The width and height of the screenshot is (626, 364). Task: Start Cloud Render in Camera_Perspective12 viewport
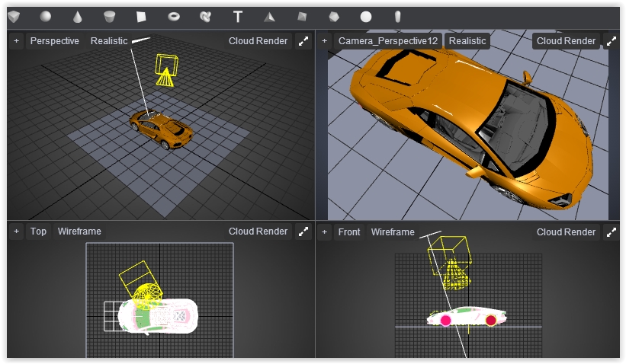pyautogui.click(x=566, y=41)
